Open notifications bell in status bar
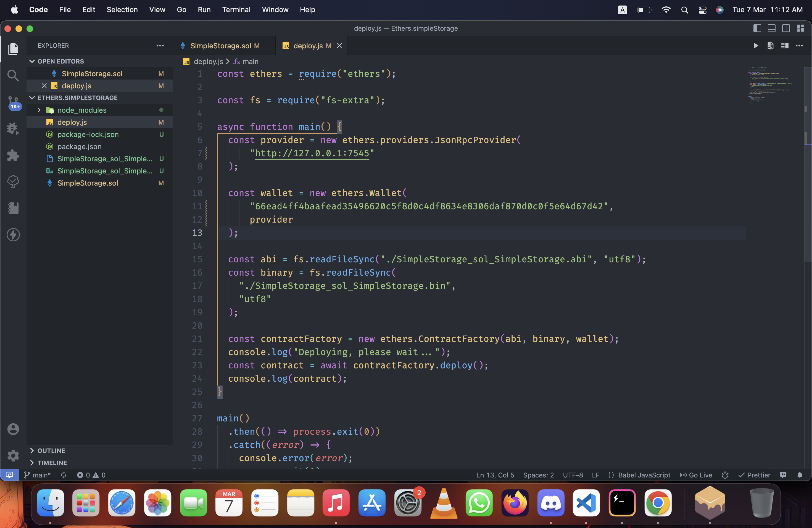The image size is (812, 528). (800, 475)
